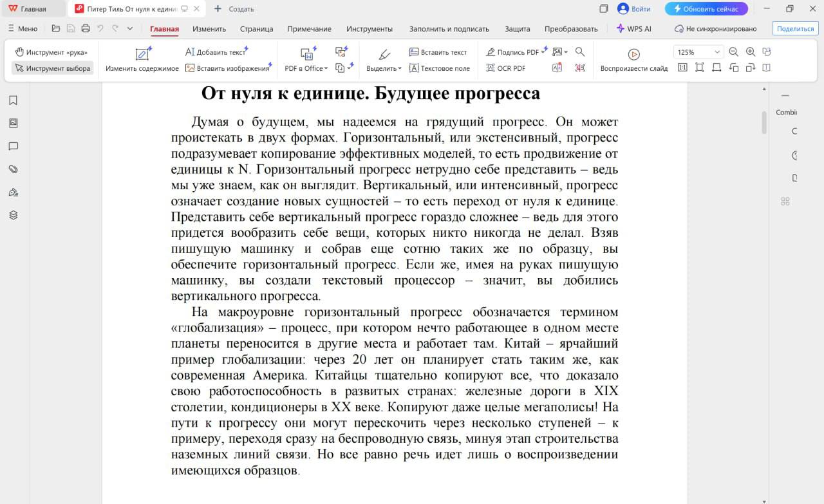Open the signatures sidebar panel

click(13, 192)
